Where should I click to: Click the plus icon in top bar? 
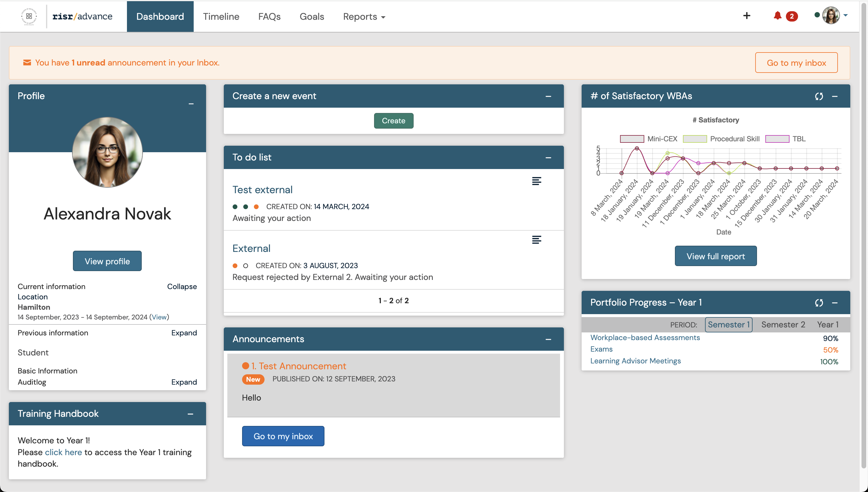tap(747, 16)
